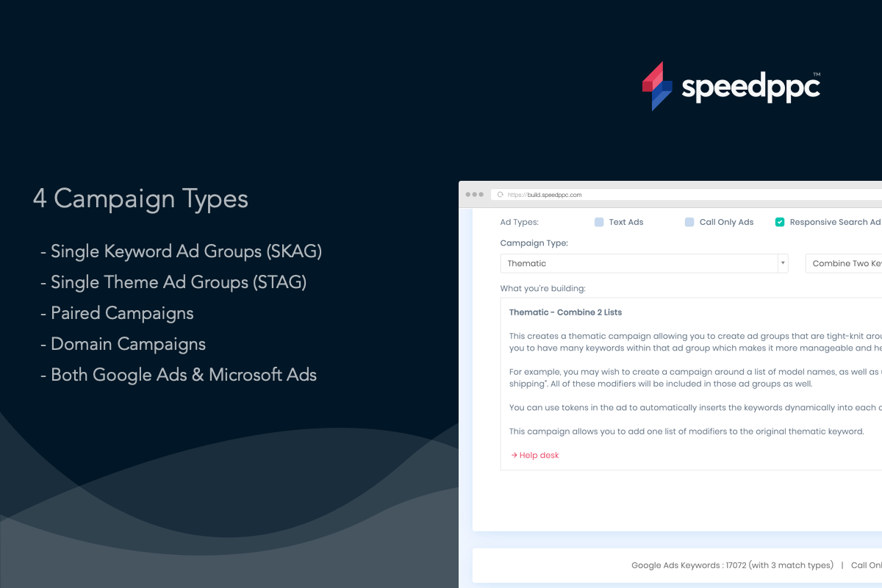
Task: Click 'Single Keyword Ad Groups (SKAG)' item
Action: click(181, 251)
